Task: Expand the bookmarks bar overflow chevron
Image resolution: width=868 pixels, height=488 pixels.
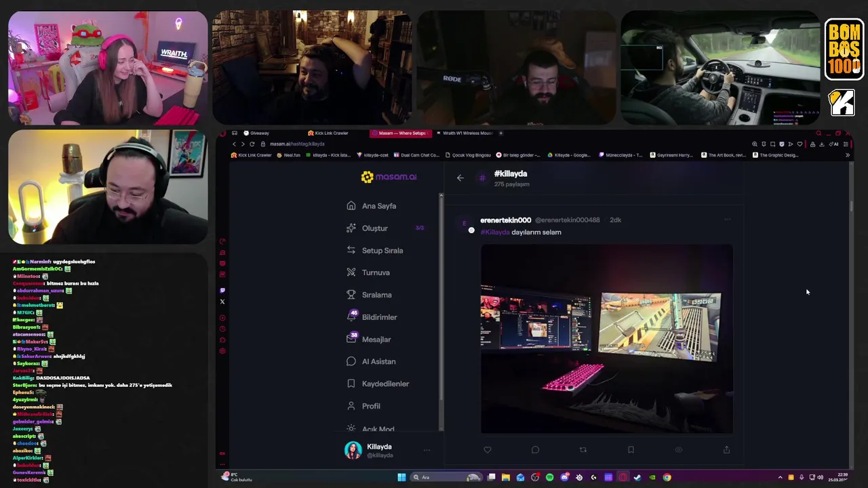Action: pyautogui.click(x=847, y=155)
